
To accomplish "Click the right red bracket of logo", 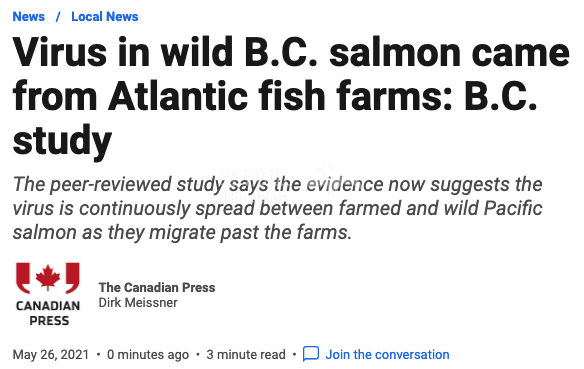I will click(73, 278).
